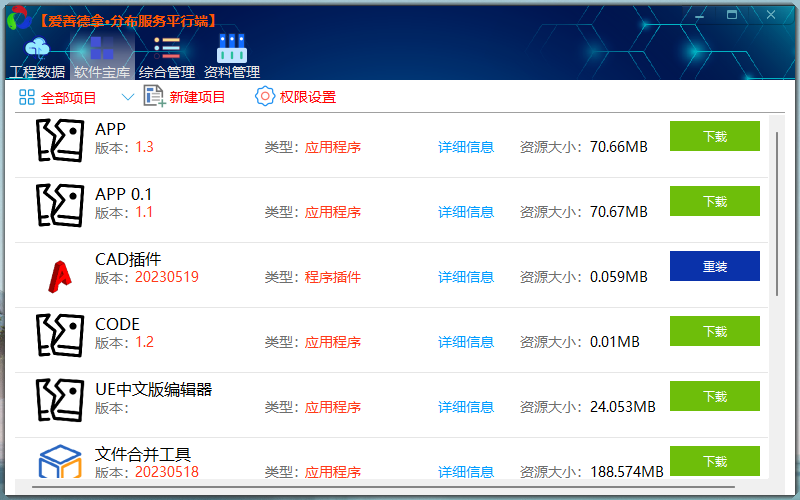Screen dimensions: 800x500
Task: Download the APP version 1.3 item
Action: [714, 136]
